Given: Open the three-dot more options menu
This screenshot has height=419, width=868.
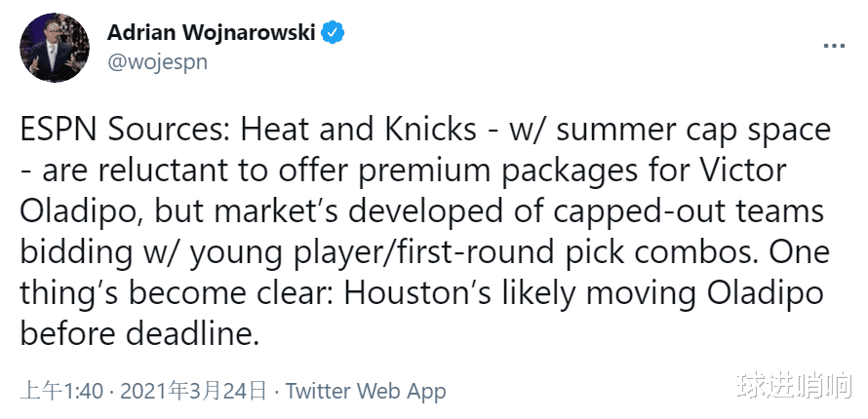Looking at the screenshot, I should point(834,46).
